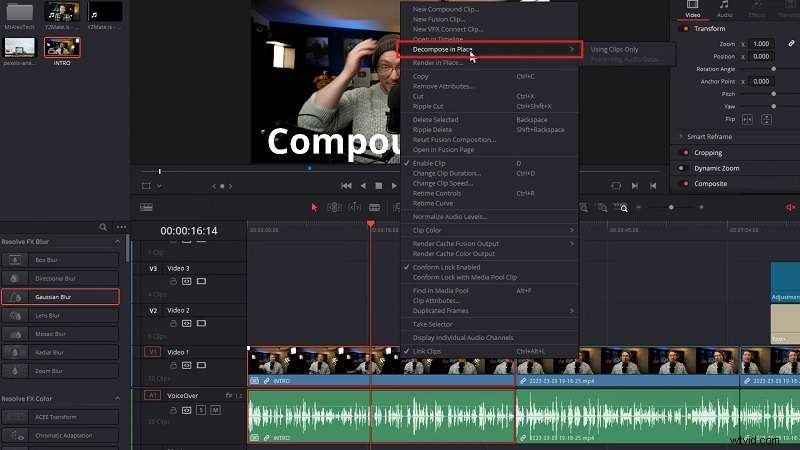This screenshot has width=800, height=450.
Task: Mute audio with the red speaker icon
Action: click(x=790, y=207)
